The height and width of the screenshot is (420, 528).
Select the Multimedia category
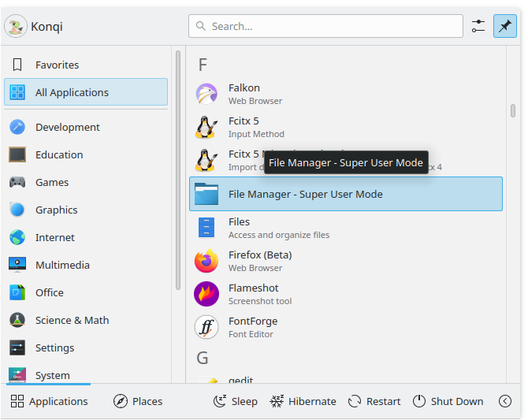click(62, 265)
